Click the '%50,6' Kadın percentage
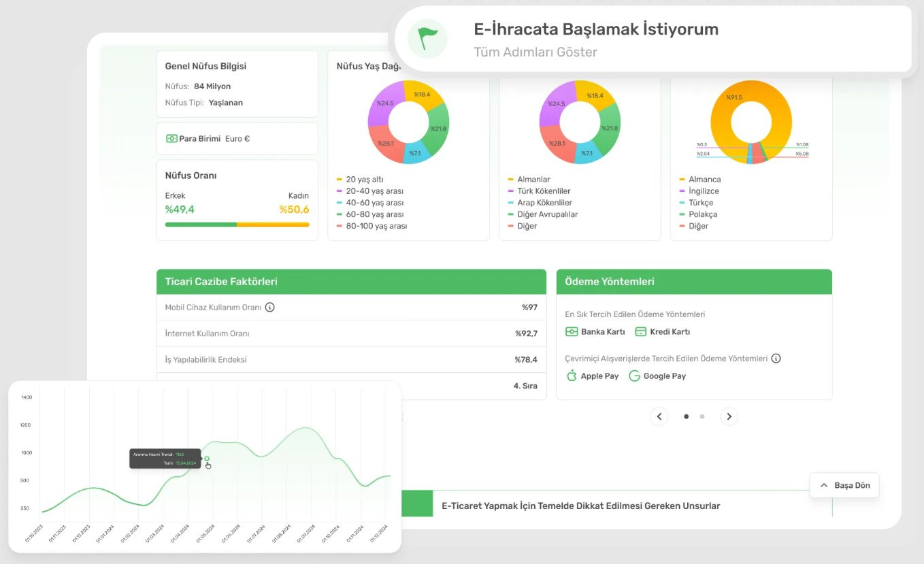The height and width of the screenshot is (564, 924). click(x=295, y=210)
